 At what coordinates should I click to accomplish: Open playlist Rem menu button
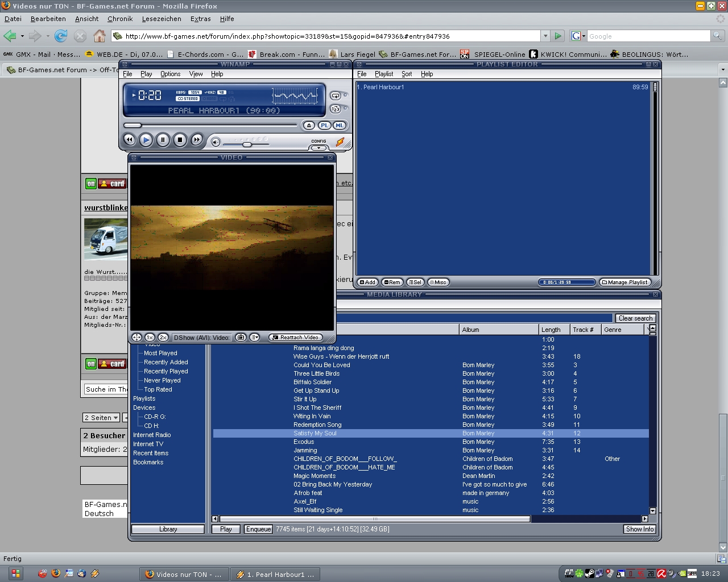pyautogui.click(x=392, y=282)
